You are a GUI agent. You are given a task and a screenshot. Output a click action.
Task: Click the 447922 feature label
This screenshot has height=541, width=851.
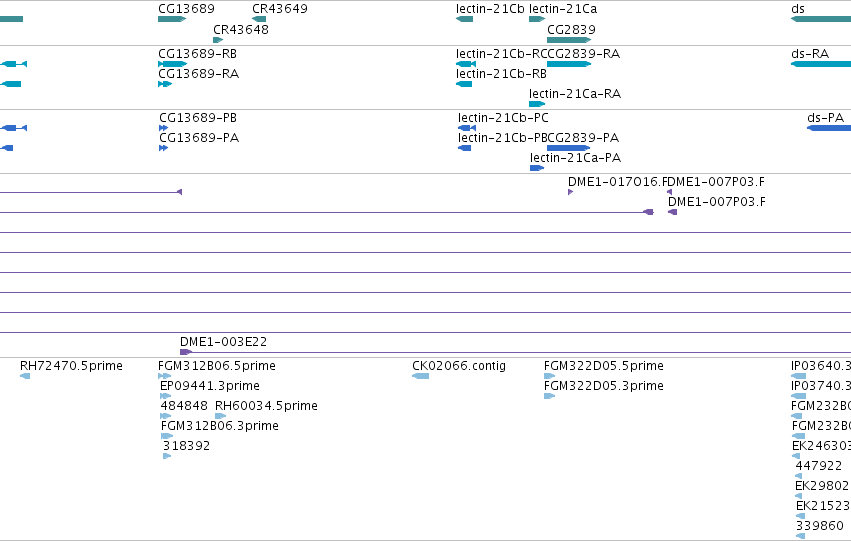819,465
